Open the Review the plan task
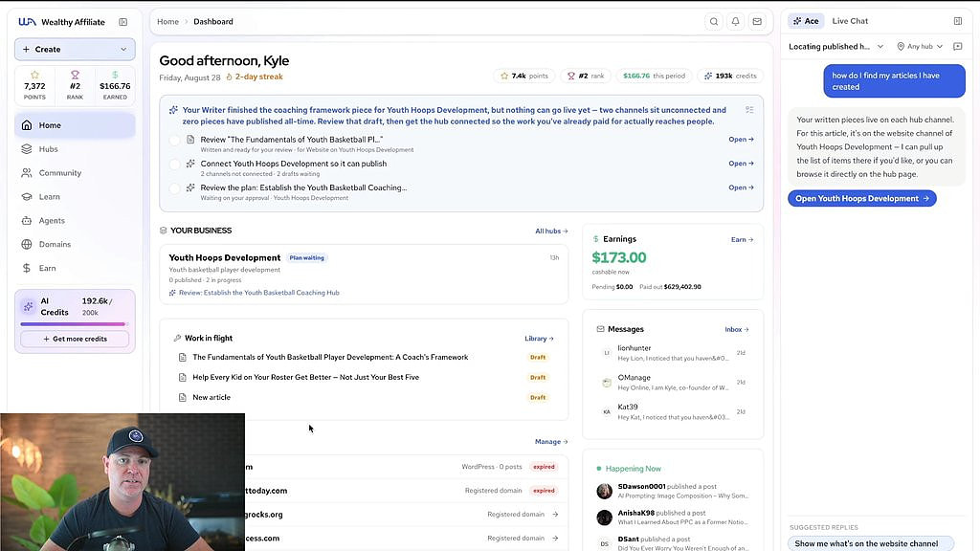 click(x=742, y=187)
